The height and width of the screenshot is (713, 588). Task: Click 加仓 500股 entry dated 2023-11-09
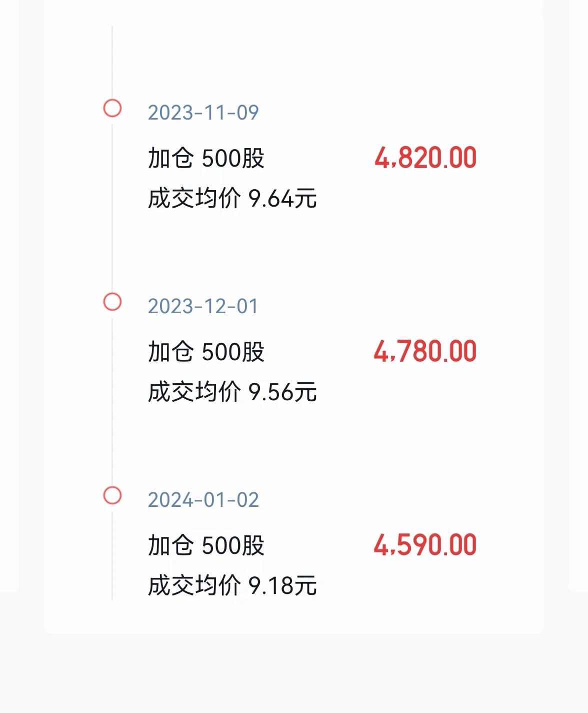[x=206, y=158]
